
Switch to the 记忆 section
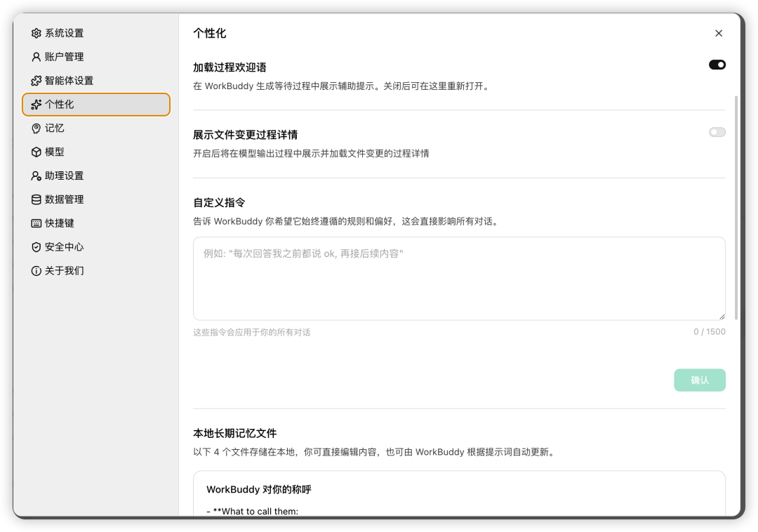(x=96, y=128)
